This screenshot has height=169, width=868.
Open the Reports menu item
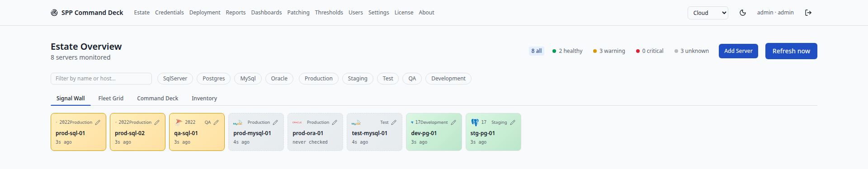point(236,13)
